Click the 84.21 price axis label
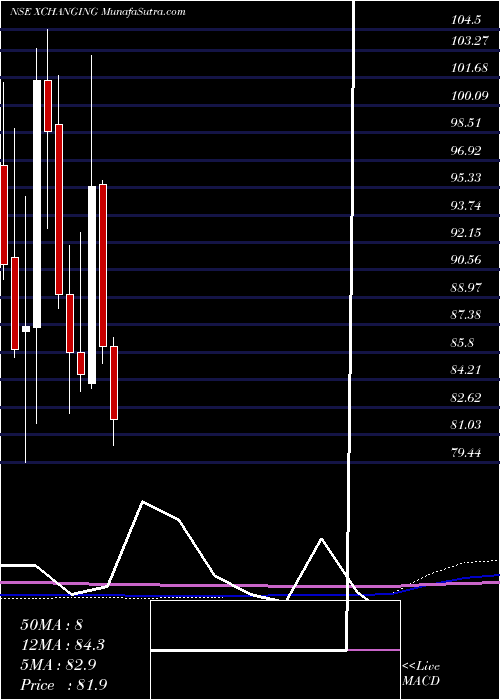Image resolution: width=500 pixels, height=700 pixels. tap(466, 370)
